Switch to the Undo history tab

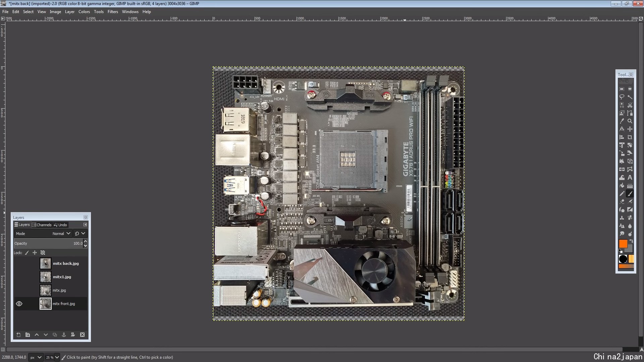(x=60, y=225)
